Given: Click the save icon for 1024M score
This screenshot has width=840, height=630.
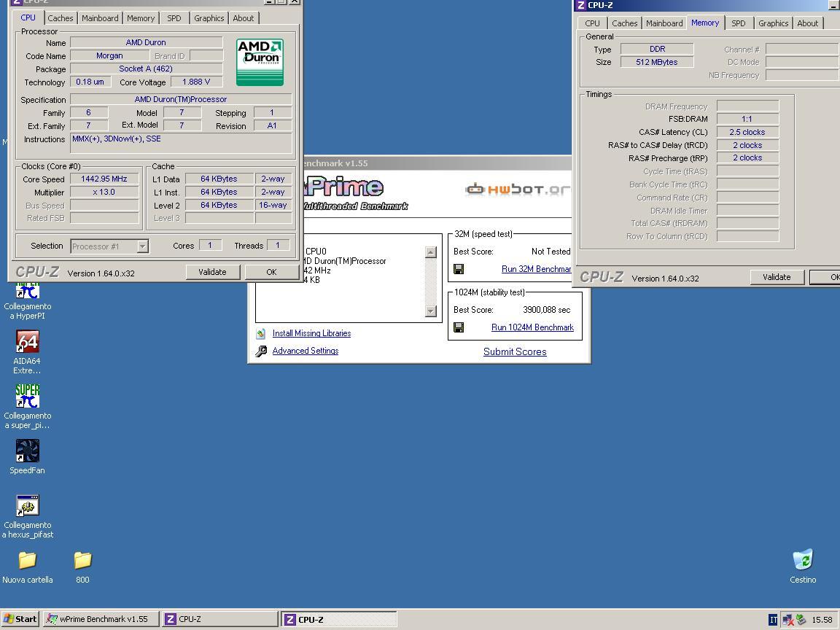Looking at the screenshot, I should pyautogui.click(x=459, y=327).
